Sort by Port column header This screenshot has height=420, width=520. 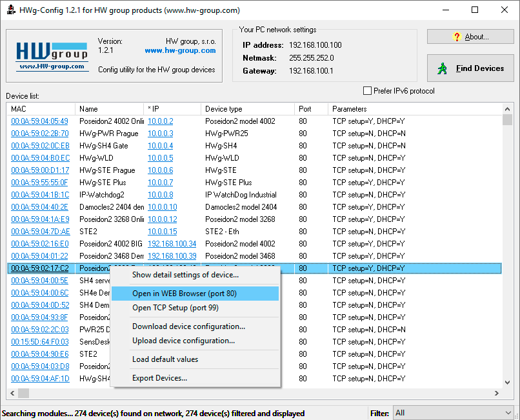(x=312, y=109)
